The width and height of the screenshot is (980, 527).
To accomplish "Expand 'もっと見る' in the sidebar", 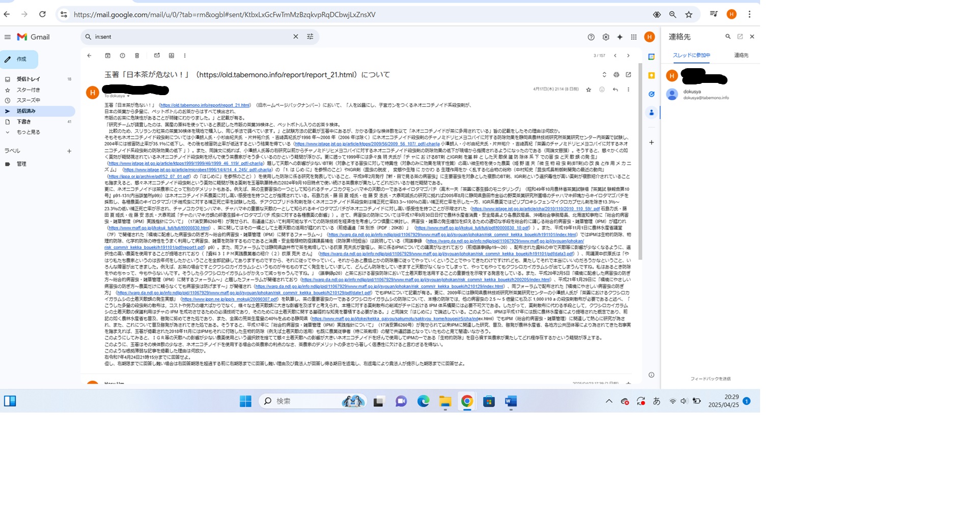I will click(x=28, y=132).
